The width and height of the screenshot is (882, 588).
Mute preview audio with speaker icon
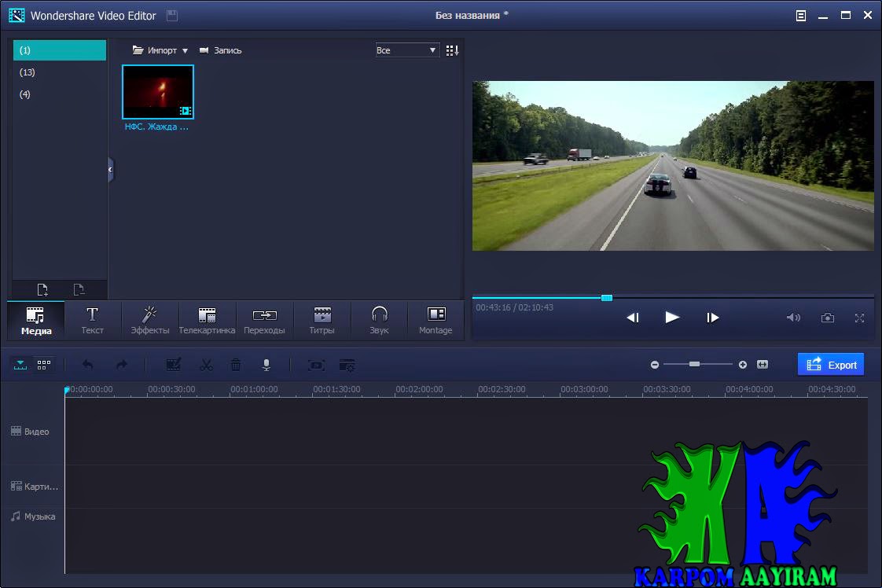(x=793, y=318)
